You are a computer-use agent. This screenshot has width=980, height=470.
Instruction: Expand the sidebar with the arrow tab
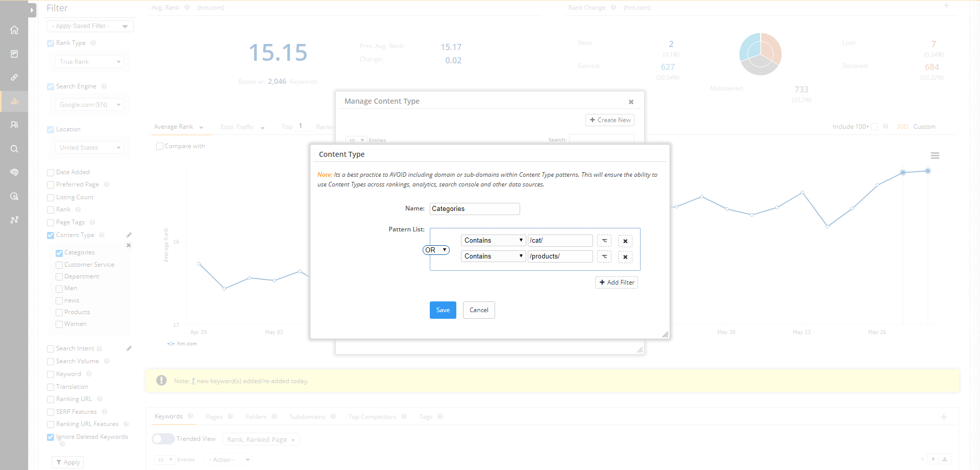pos(32,10)
